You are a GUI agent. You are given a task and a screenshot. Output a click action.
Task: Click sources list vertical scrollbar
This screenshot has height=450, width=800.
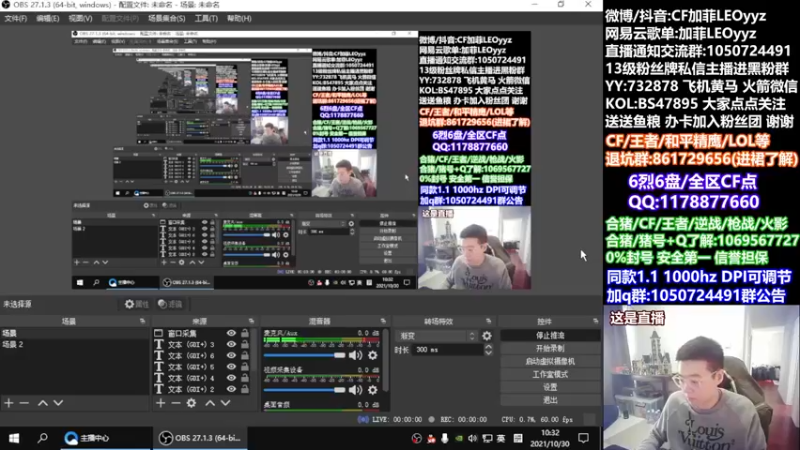point(254,352)
